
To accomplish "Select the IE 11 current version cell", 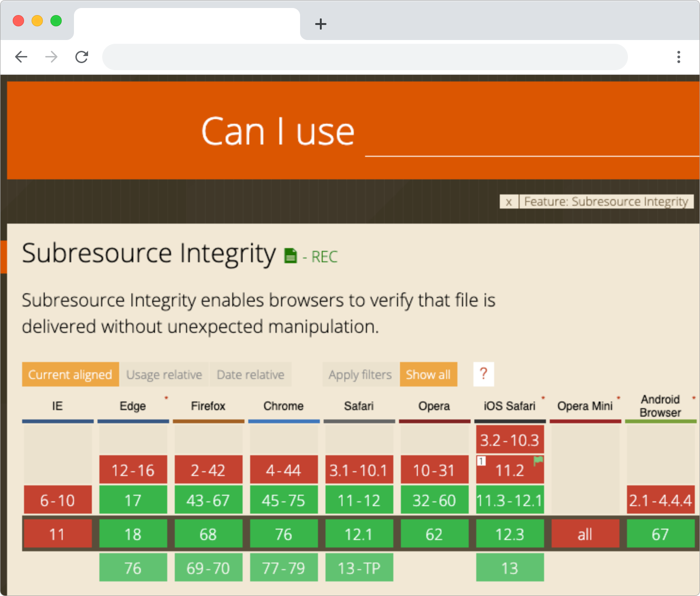I will tap(57, 534).
